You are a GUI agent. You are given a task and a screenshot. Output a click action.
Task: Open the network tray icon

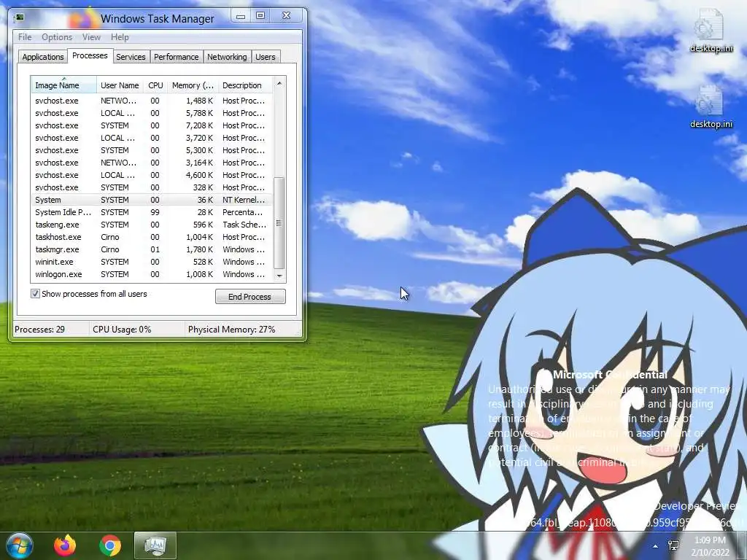pos(673,545)
